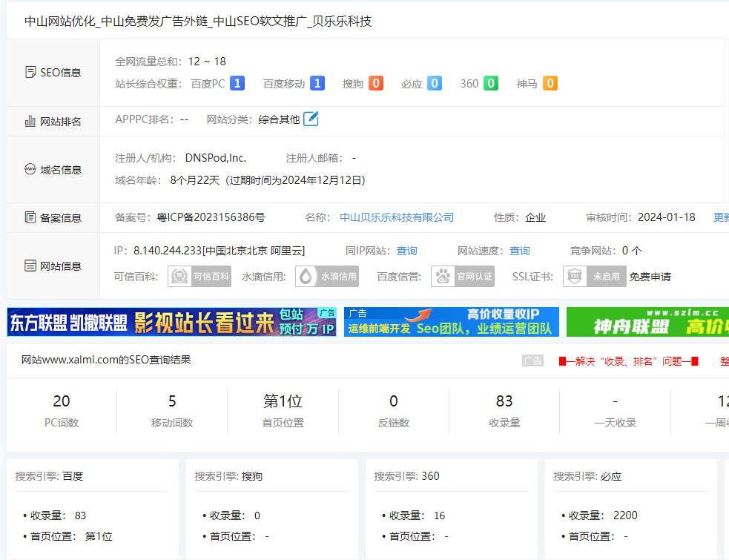The height and width of the screenshot is (560, 729).
Task: Click the 备案信息 file icon
Action: coord(30,217)
